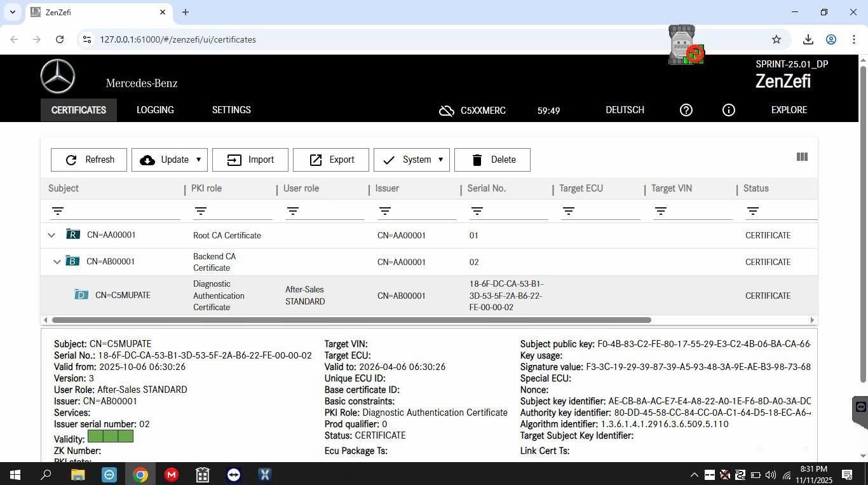This screenshot has width=868, height=485.
Task: Switch to the LOGGING tab
Action: [154, 110]
